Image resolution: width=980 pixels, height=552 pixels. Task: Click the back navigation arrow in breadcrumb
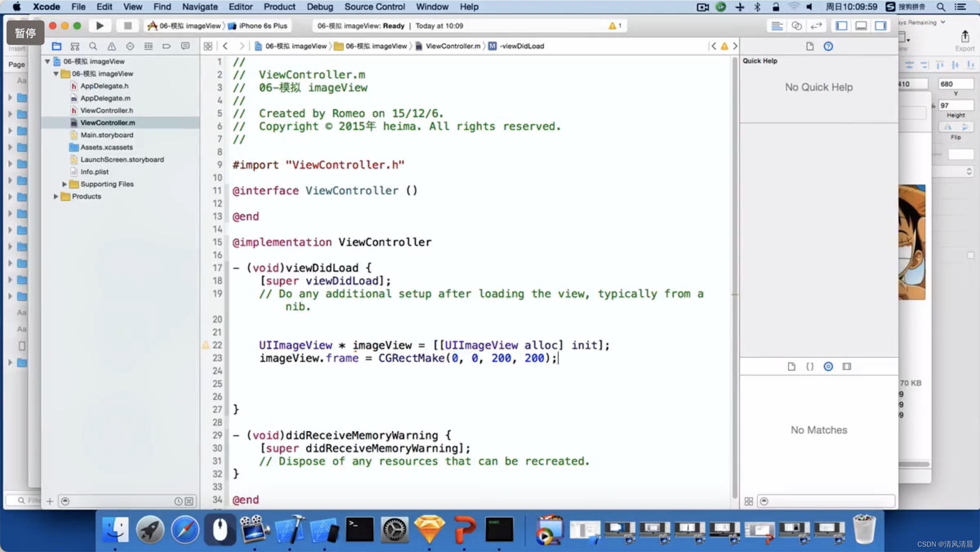point(225,46)
